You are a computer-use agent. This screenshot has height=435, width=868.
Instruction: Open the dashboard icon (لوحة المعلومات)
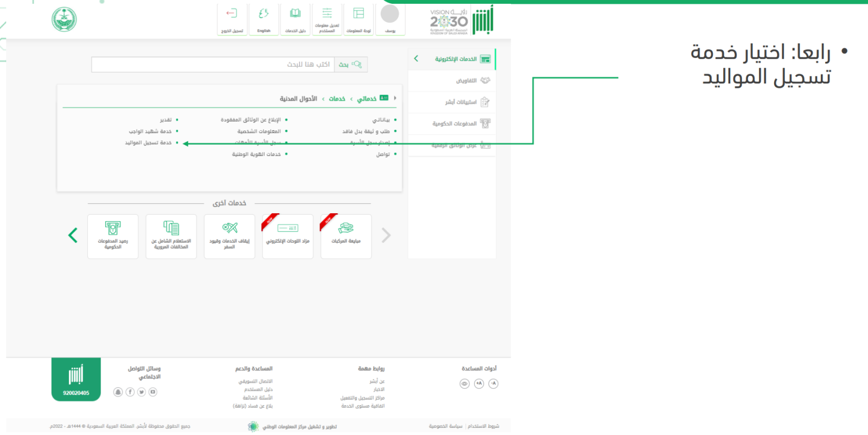point(359,20)
